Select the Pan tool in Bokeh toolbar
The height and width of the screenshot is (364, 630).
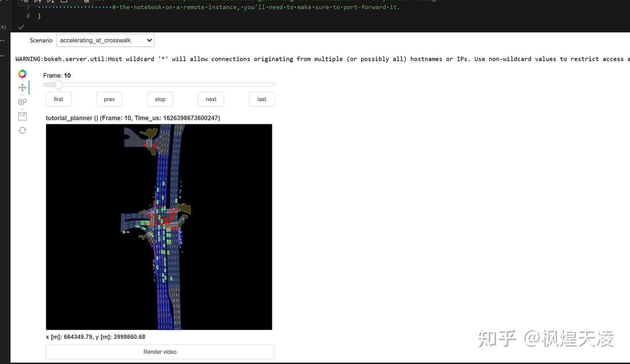22,88
